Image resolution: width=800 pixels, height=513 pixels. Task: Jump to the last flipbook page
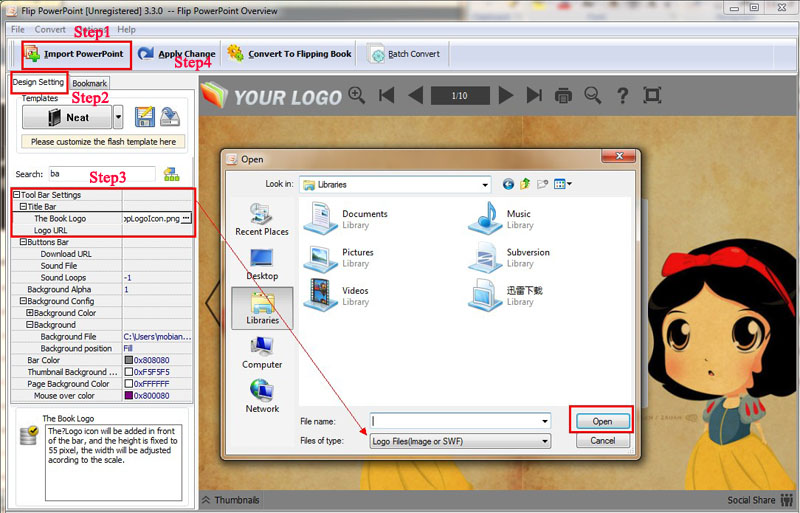click(534, 95)
